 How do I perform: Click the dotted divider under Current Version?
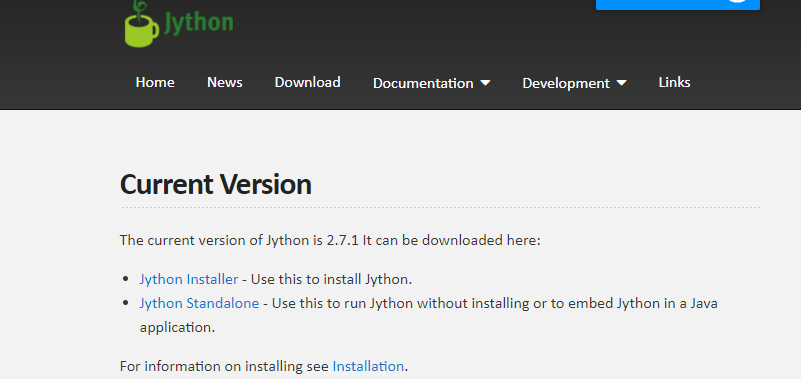click(x=440, y=207)
